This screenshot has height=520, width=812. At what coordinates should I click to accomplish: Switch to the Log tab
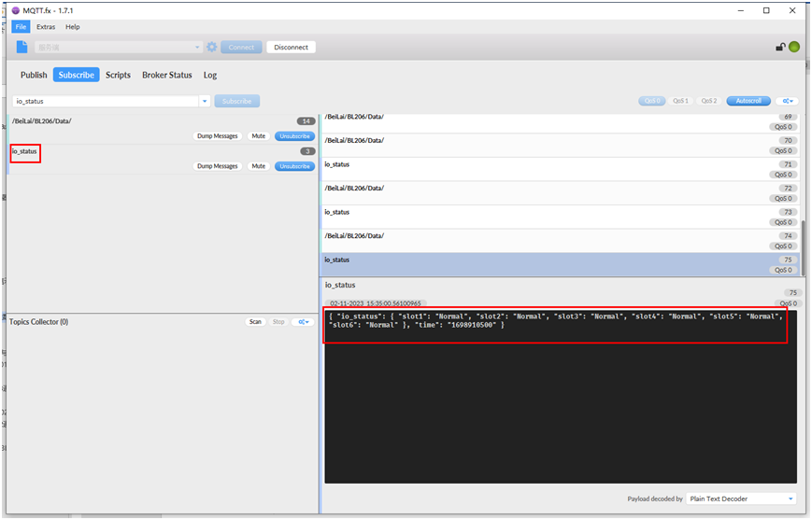point(209,75)
